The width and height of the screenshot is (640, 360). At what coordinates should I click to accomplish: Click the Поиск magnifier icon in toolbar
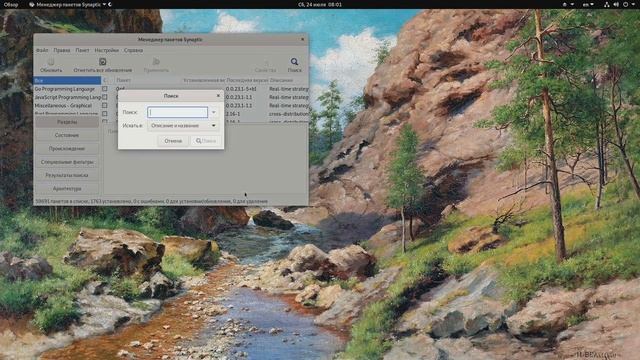tap(294, 62)
